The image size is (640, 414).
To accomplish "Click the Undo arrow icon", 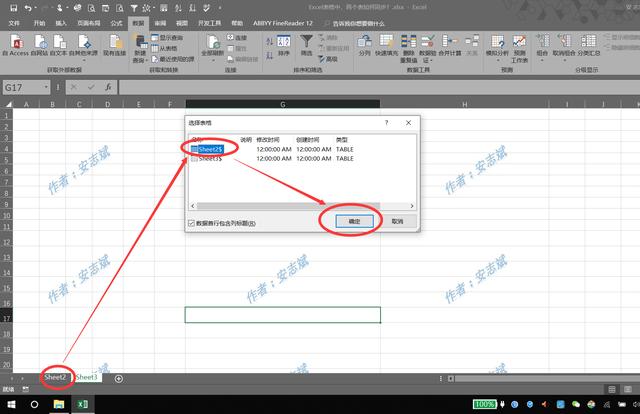I will click(x=28, y=8).
